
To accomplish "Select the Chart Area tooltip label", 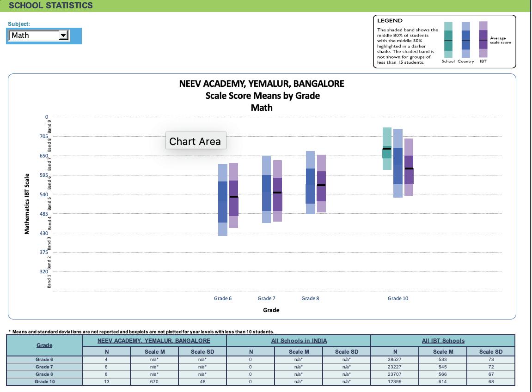I will [196, 141].
